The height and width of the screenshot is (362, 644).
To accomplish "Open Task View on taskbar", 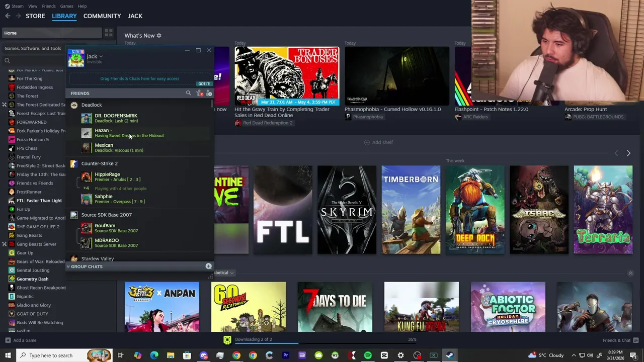I will tap(121, 355).
